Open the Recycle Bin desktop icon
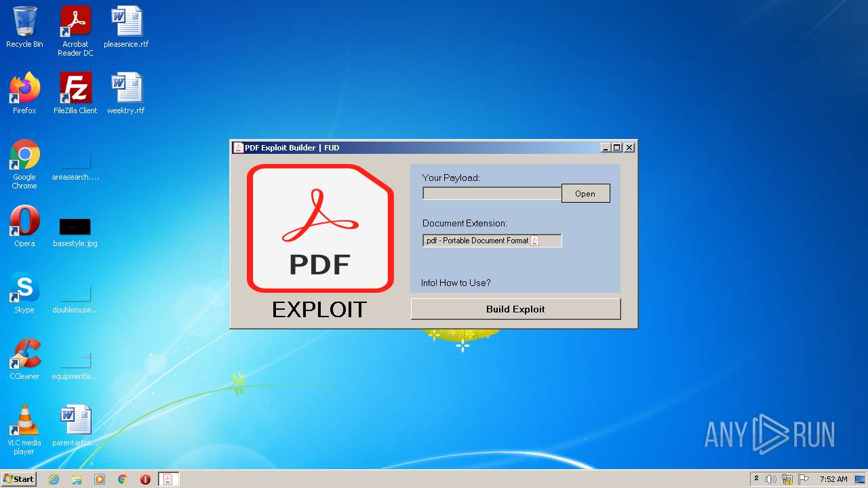This screenshot has width=868, height=488. [24, 27]
